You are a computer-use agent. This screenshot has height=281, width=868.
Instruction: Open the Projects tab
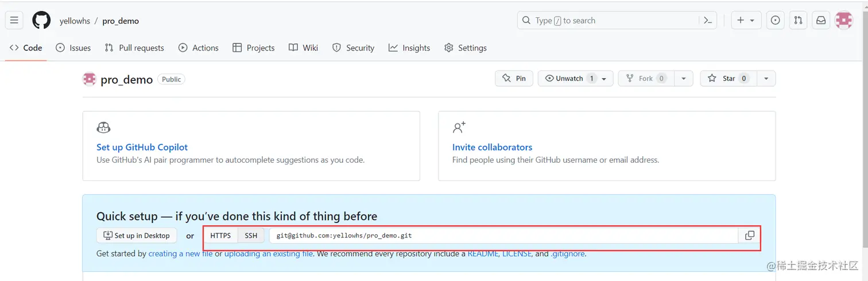(x=253, y=48)
